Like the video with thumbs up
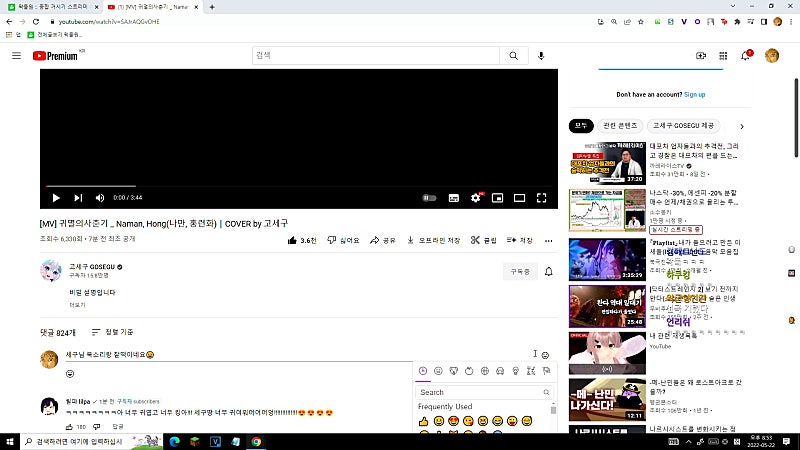The height and width of the screenshot is (450, 800). [302, 240]
